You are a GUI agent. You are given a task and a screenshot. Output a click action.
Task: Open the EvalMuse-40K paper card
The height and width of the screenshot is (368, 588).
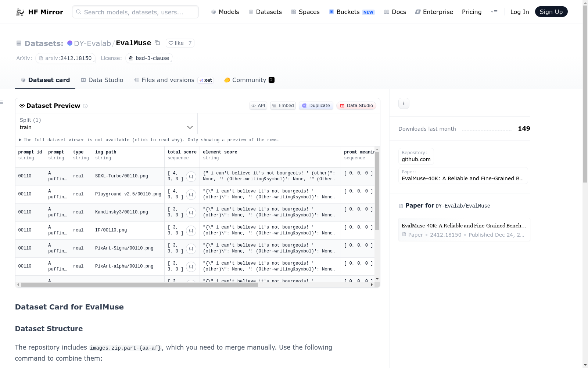464,230
